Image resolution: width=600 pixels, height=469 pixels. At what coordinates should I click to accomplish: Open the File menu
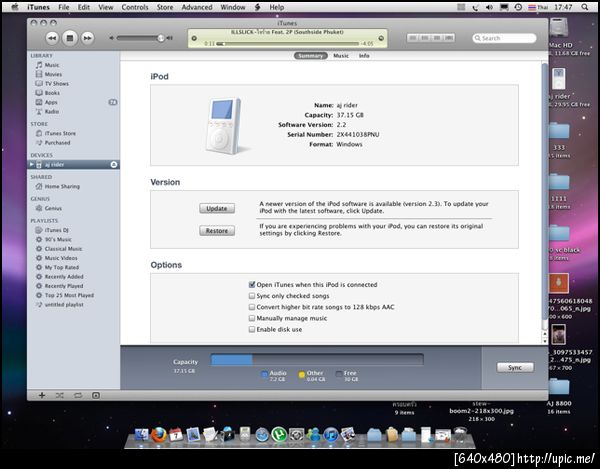[x=64, y=7]
